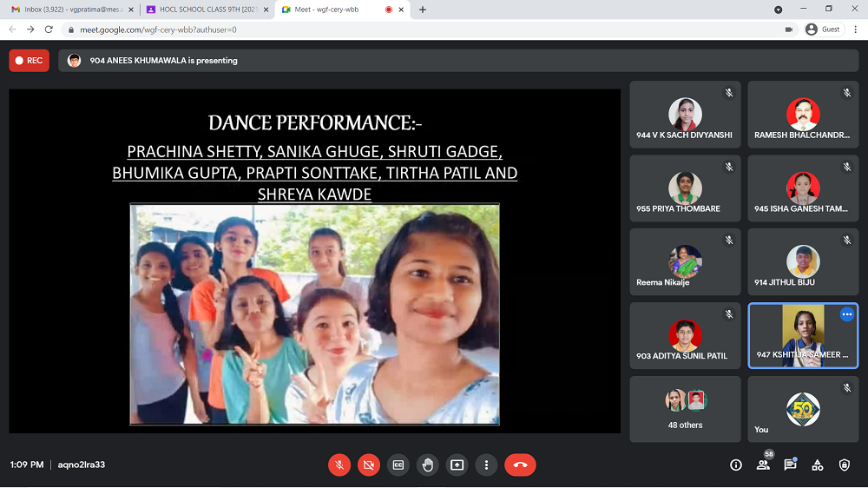This screenshot has width=868, height=488.
Task: Expand the Chrome tab search arrow
Action: click(x=778, y=10)
